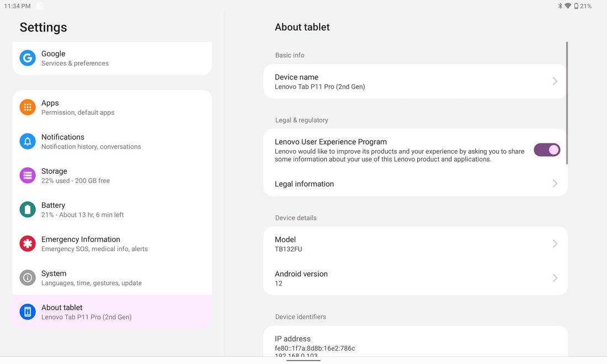Tap the Bluetooth status bar icon
The width and height of the screenshot is (607, 364).
pos(560,6)
